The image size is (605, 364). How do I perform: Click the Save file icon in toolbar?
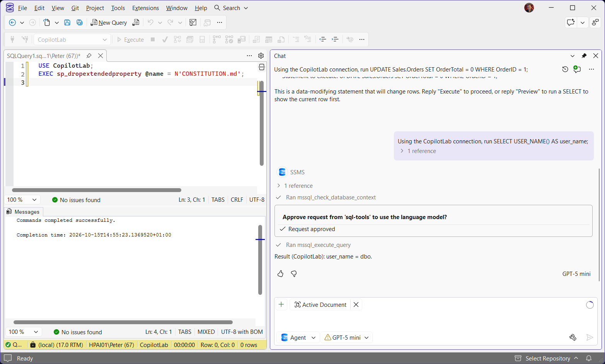67,22
